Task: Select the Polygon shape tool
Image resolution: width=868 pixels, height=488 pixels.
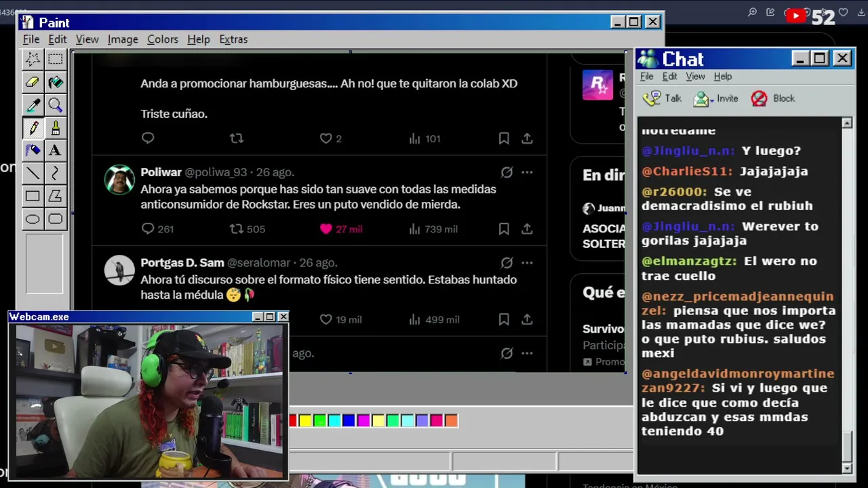Action: pos(56,196)
